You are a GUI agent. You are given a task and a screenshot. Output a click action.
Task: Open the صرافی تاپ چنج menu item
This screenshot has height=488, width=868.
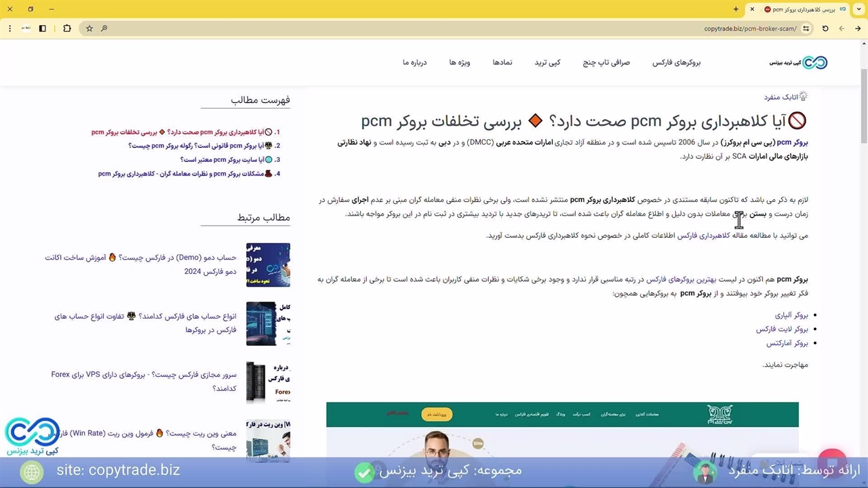point(606,62)
